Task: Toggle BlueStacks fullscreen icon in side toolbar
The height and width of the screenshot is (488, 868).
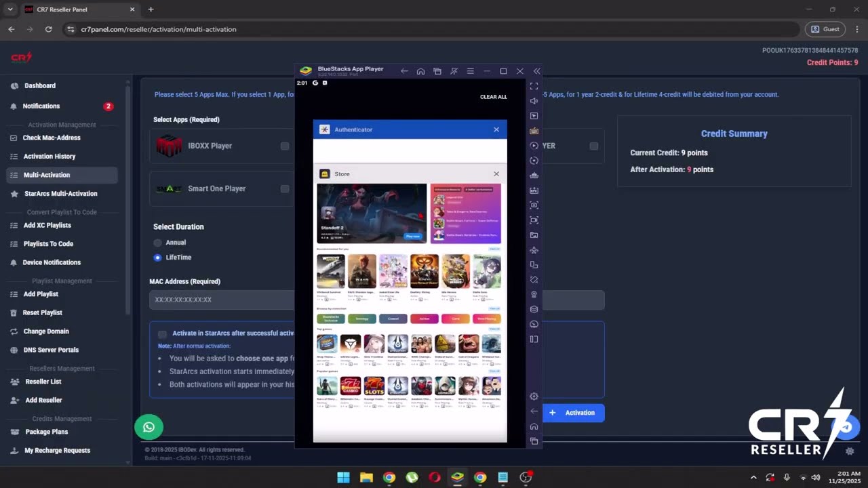Action: tap(534, 86)
